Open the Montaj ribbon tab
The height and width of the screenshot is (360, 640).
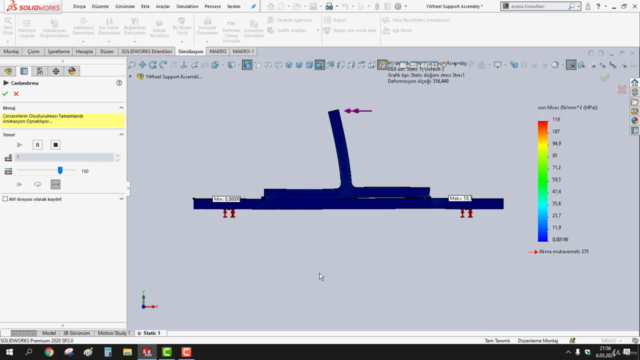pyautogui.click(x=11, y=51)
